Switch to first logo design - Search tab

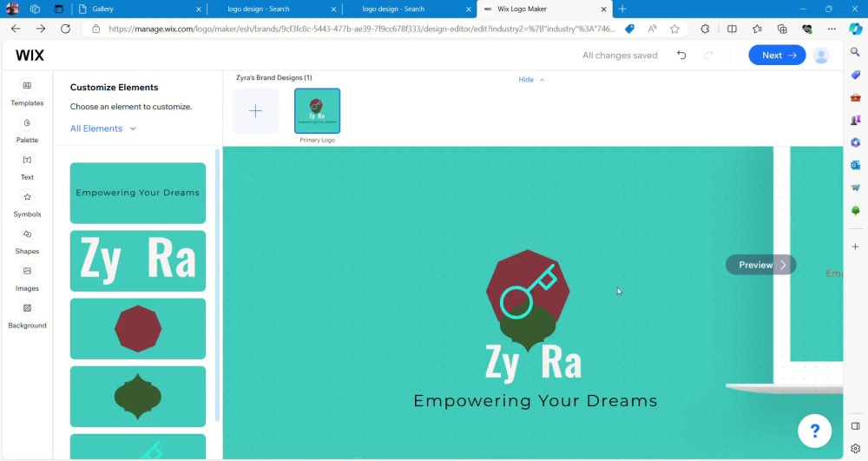coord(273,9)
